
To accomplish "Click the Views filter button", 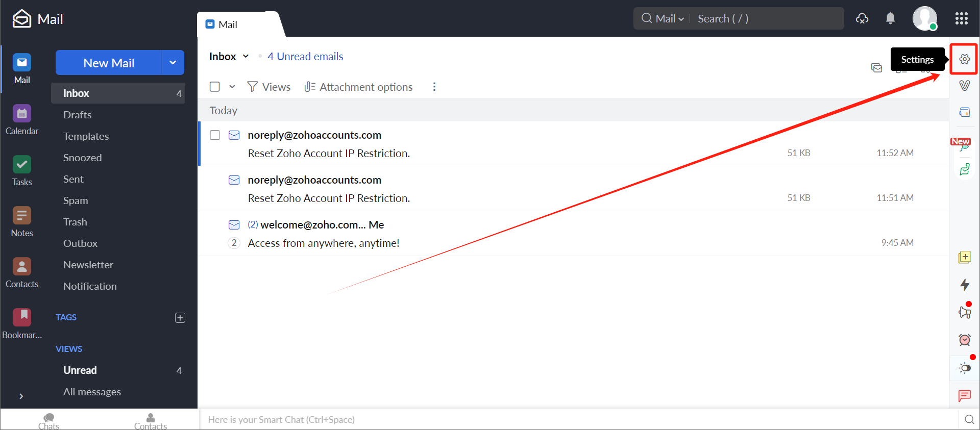I will [268, 87].
